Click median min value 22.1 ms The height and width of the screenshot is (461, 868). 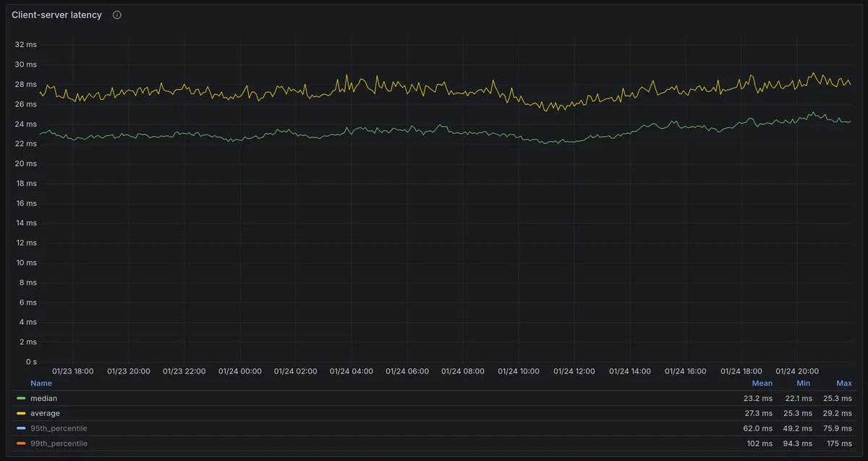click(799, 399)
